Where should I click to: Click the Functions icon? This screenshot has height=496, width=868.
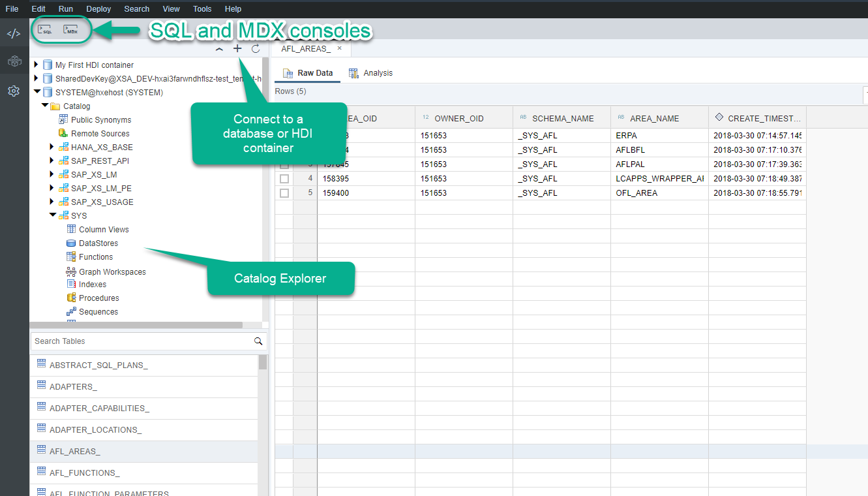pos(72,256)
